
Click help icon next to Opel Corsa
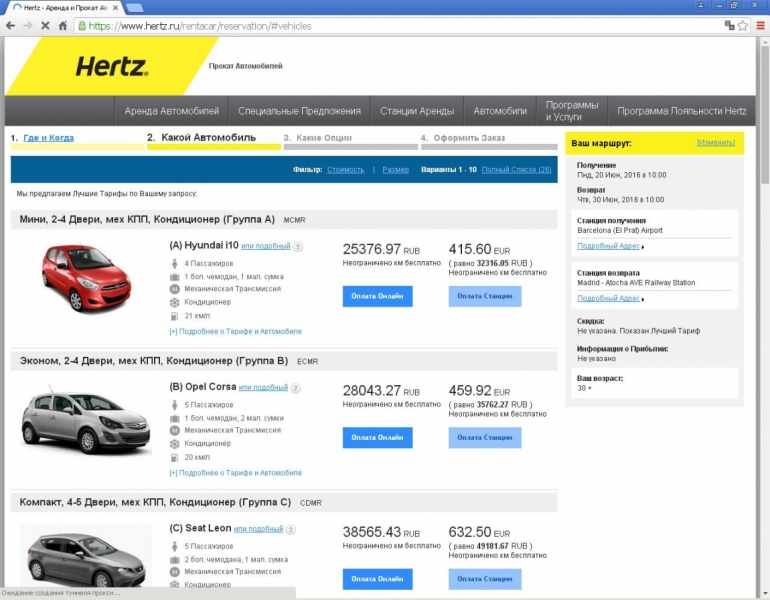(x=296, y=388)
